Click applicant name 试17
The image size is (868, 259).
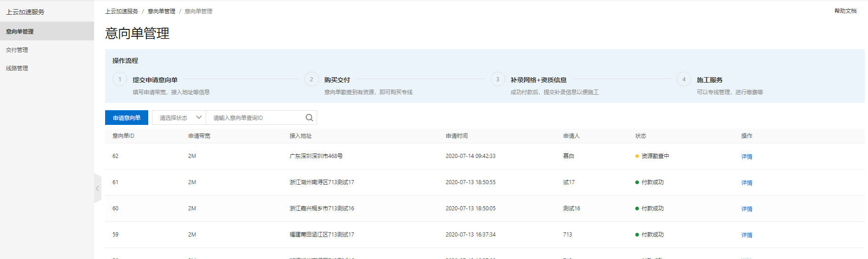pyautogui.click(x=569, y=182)
